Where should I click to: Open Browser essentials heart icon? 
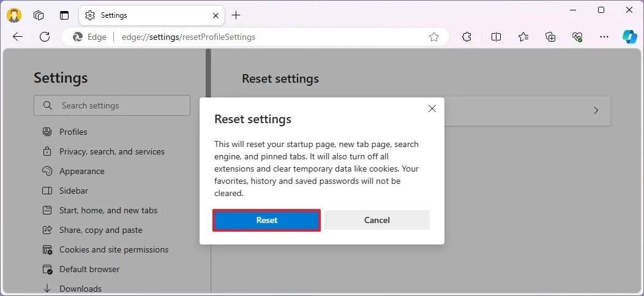click(577, 37)
